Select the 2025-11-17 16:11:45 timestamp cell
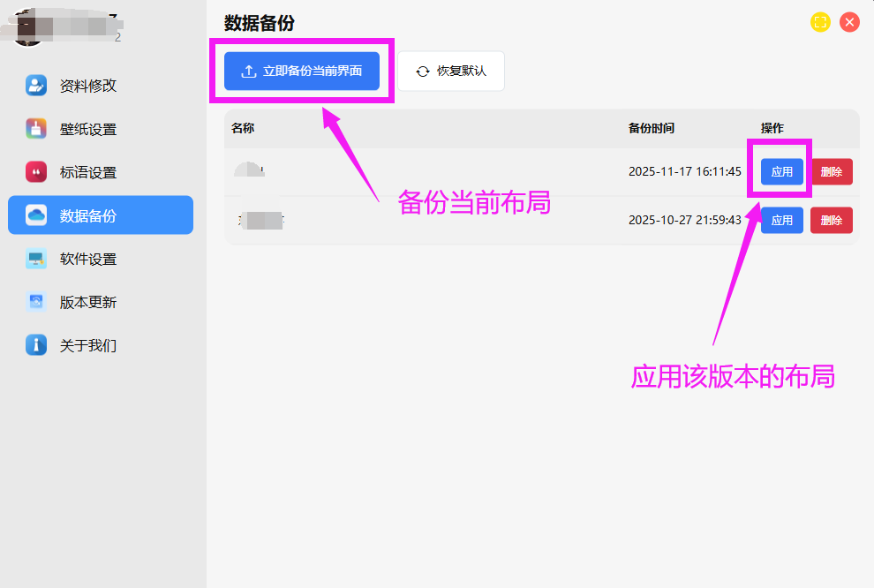 (684, 172)
